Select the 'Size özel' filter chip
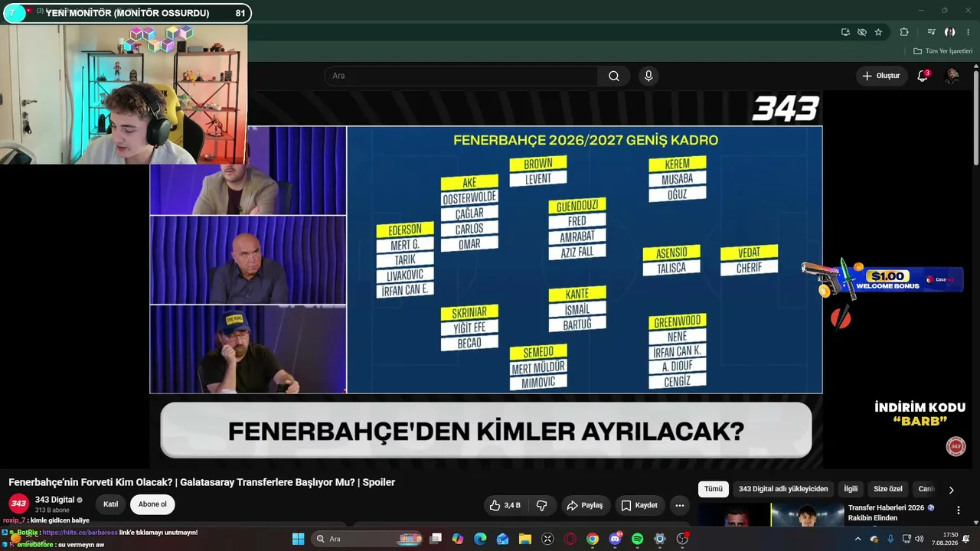This screenshot has width=980, height=551. coord(888,489)
